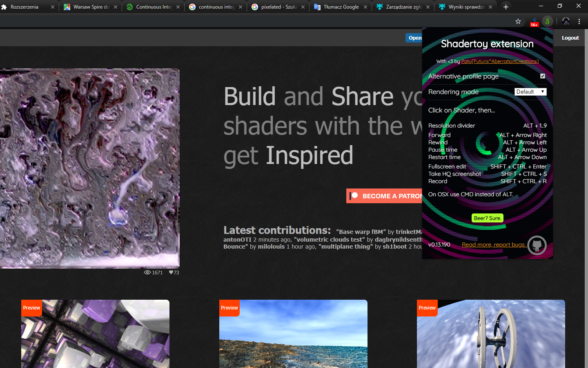Image resolution: width=588 pixels, height=368 pixels.
Task: Restore down the Chrome window
Action: pyautogui.click(x=560, y=6)
